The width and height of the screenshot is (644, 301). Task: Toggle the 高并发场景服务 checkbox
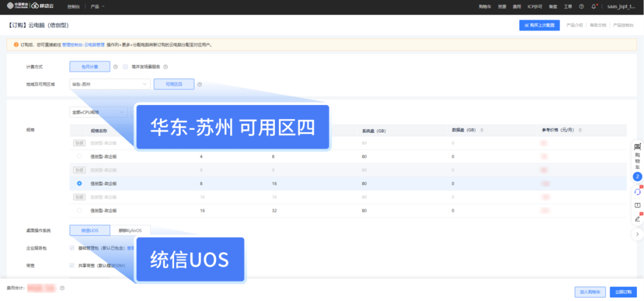click(126, 67)
